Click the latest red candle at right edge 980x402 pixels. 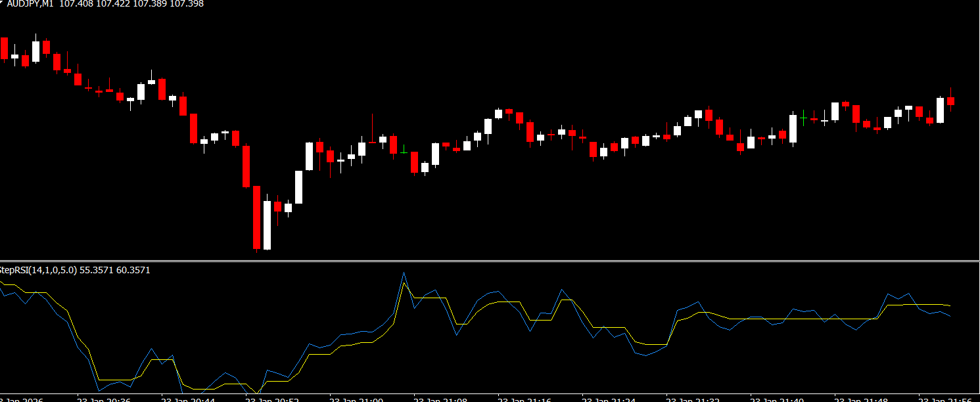950,100
